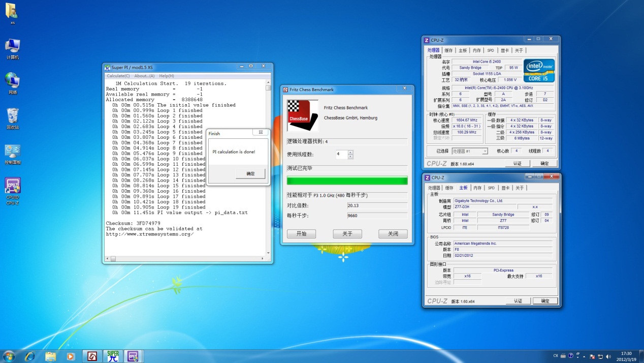The image size is (644, 363).
Task: Launch Internet Explorer from the taskbar
Action: coord(30,356)
